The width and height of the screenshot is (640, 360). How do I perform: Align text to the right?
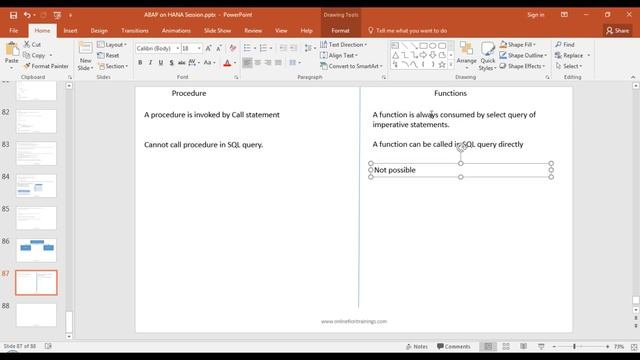tap(268, 62)
